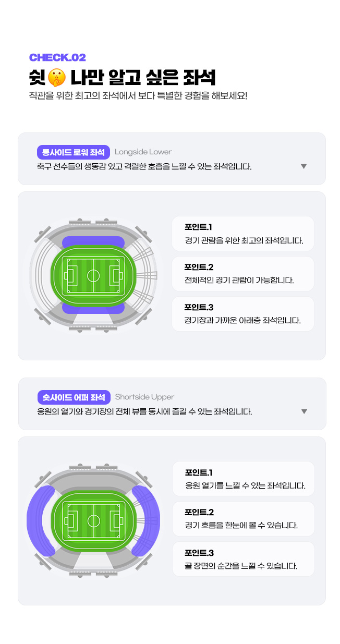Expand the Shortside Upper seat section arrow
Screen dimensions: 340x644
[304, 411]
